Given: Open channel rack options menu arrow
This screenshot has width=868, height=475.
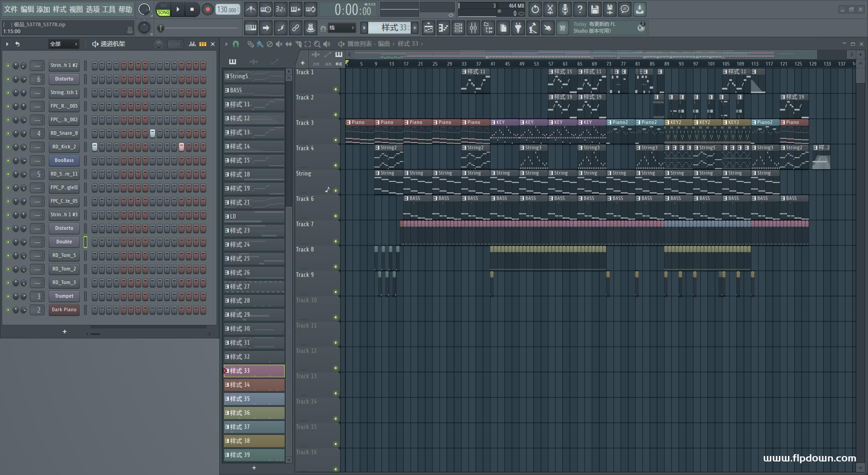Looking at the screenshot, I should [x=7, y=44].
